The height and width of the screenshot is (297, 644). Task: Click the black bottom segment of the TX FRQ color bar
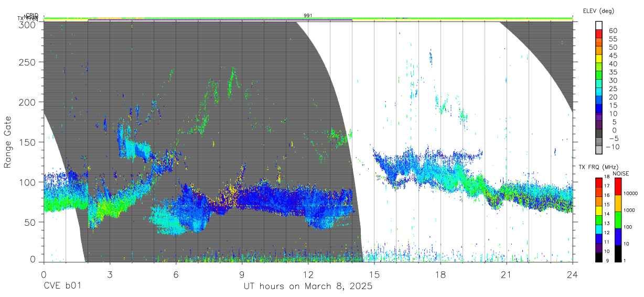pos(599,258)
